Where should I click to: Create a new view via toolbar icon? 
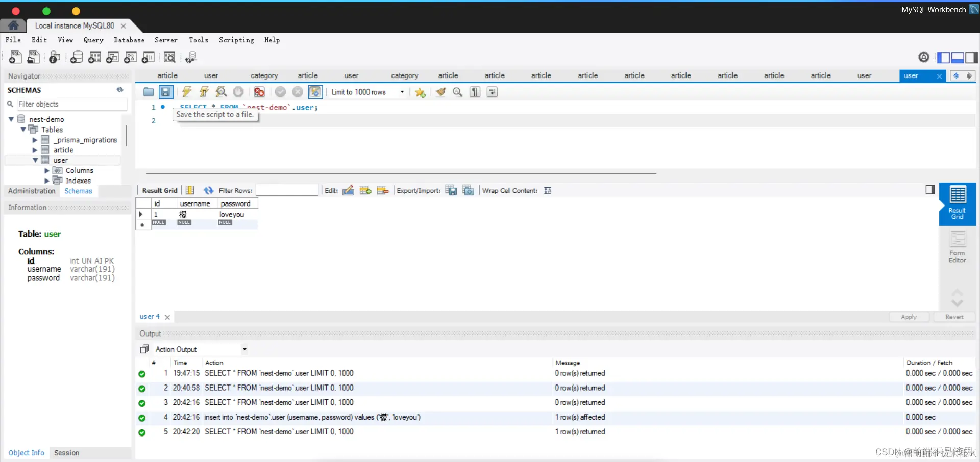[x=112, y=57]
